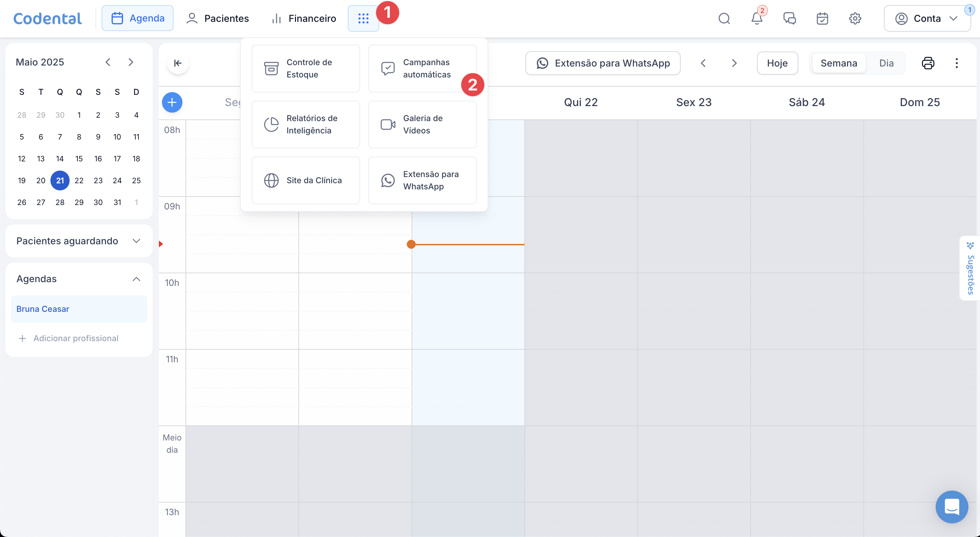
Task: Click the Hoje button
Action: click(777, 63)
